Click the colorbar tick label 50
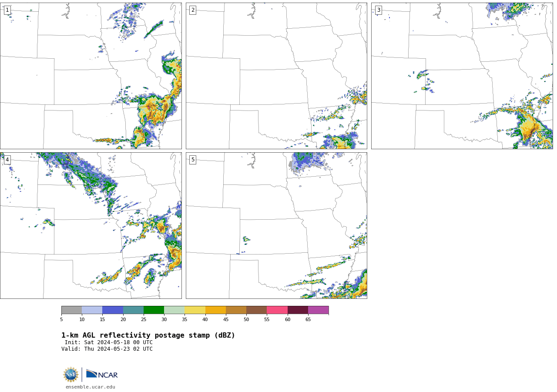Viewport: 557px width, 392px height. coord(246,320)
